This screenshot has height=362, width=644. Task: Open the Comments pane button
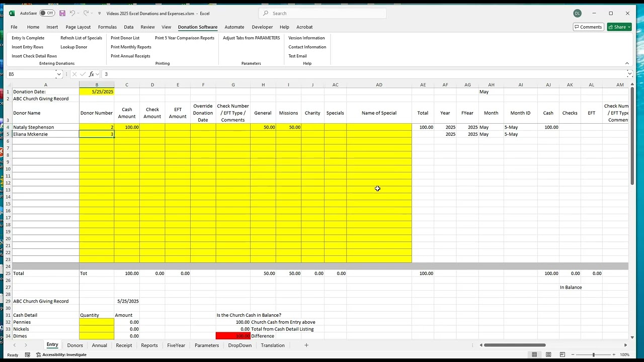(x=588, y=27)
